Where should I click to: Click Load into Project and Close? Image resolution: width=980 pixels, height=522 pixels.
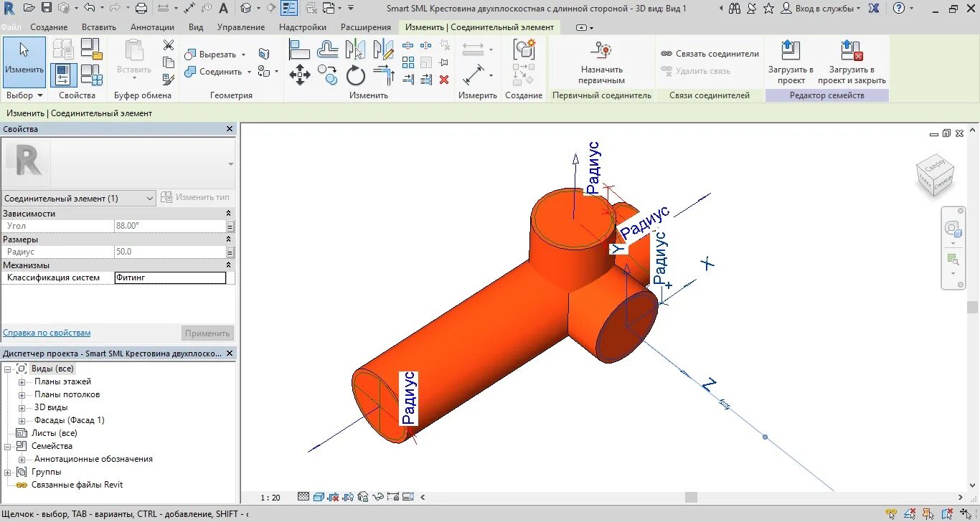point(852,62)
